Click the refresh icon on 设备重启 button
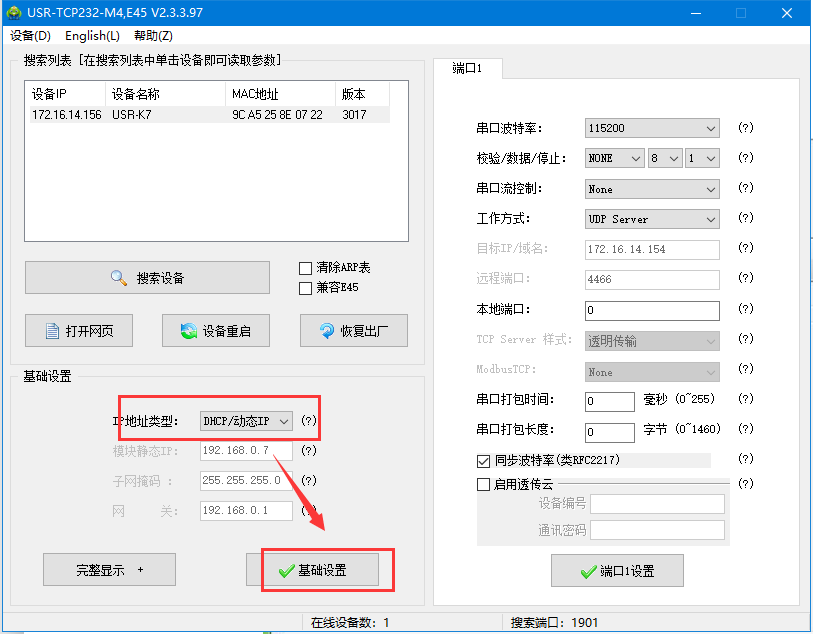The height and width of the screenshot is (634, 813). [x=188, y=331]
